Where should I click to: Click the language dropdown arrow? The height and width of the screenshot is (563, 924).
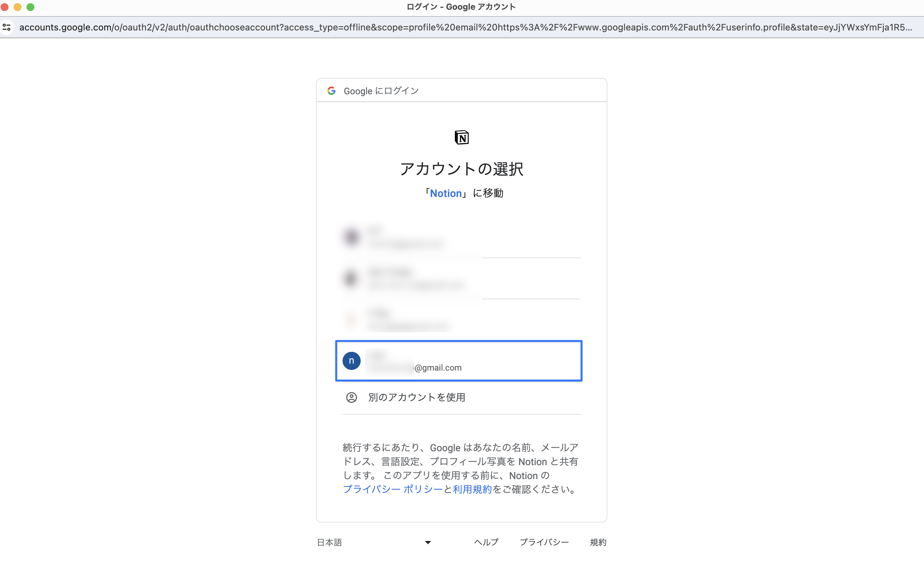click(x=428, y=542)
